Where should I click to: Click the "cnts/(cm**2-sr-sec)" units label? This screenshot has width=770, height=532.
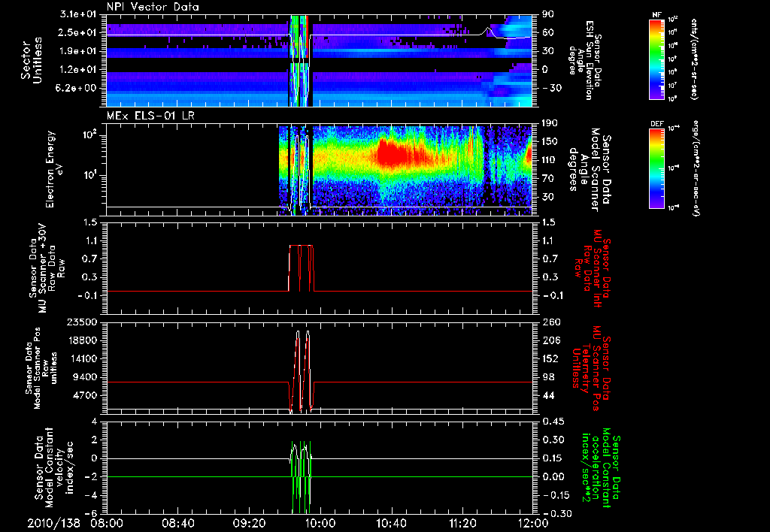pyautogui.click(x=694, y=59)
